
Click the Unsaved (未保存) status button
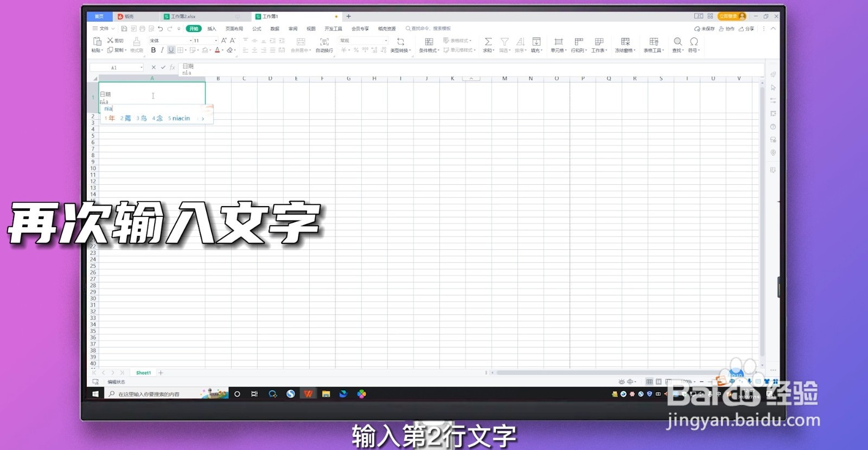tap(704, 29)
